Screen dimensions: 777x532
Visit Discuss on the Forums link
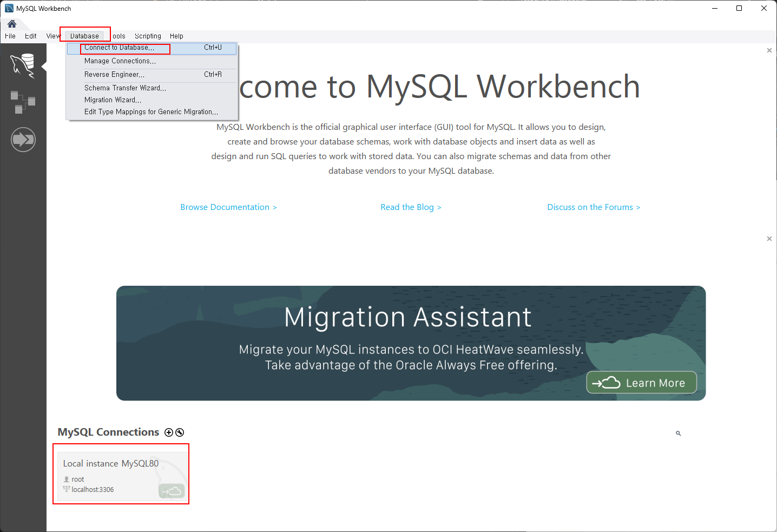click(594, 207)
